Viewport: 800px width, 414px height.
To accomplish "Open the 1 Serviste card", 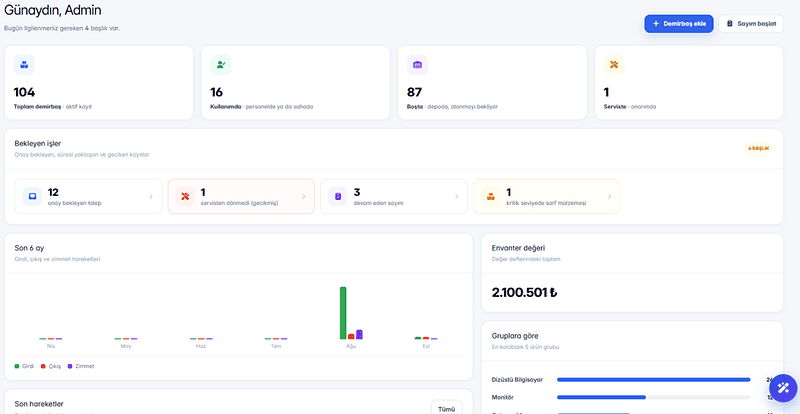I will 689,83.
